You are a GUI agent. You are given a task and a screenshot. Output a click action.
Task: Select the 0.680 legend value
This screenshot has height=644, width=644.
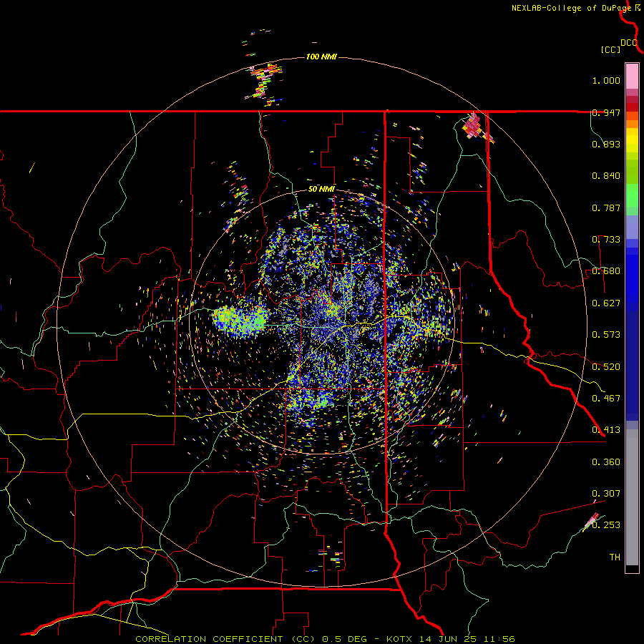point(606,271)
